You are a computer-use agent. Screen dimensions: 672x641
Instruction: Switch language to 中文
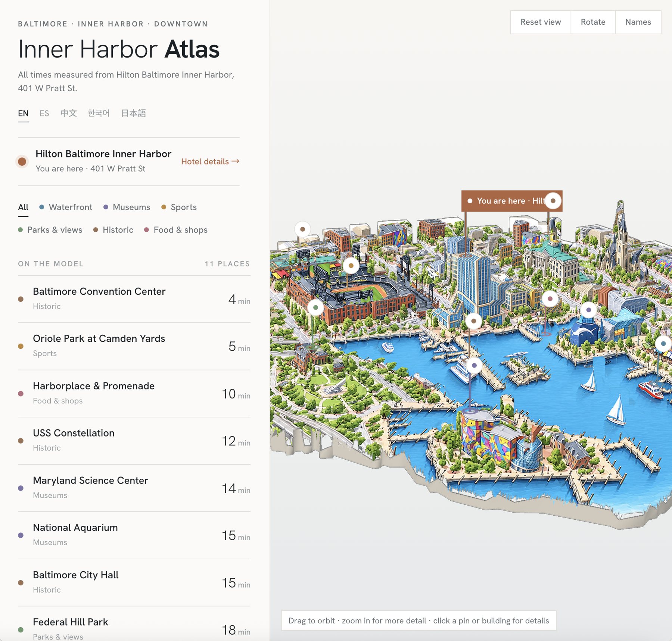[x=69, y=113]
